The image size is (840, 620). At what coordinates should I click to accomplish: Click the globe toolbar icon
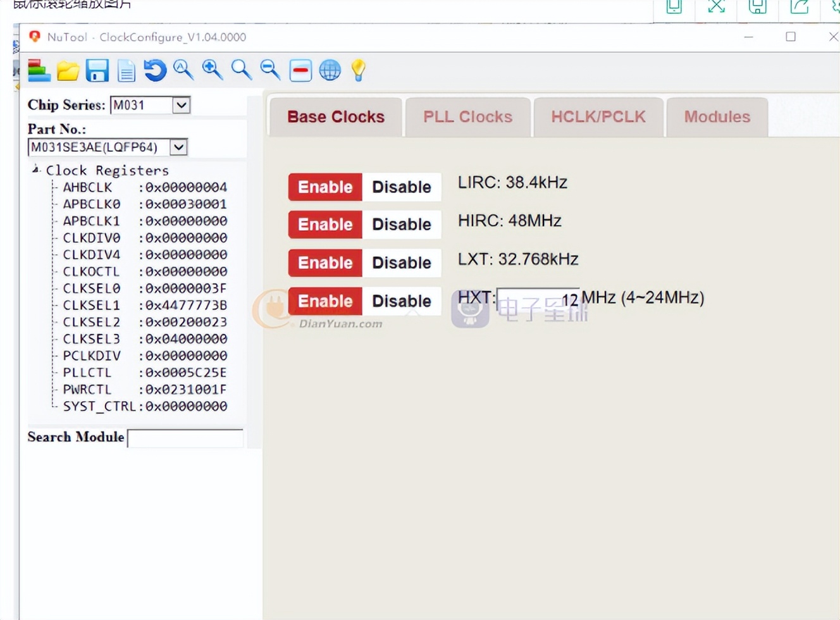point(330,70)
